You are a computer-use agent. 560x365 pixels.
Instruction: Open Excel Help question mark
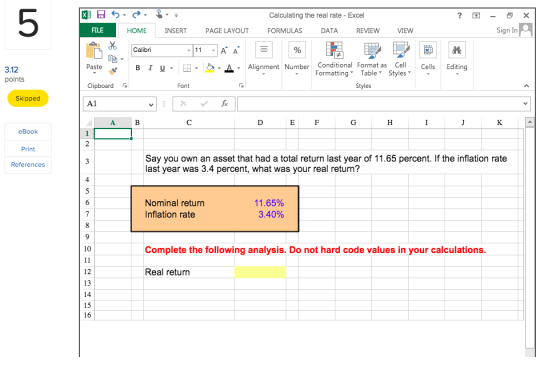click(x=459, y=15)
